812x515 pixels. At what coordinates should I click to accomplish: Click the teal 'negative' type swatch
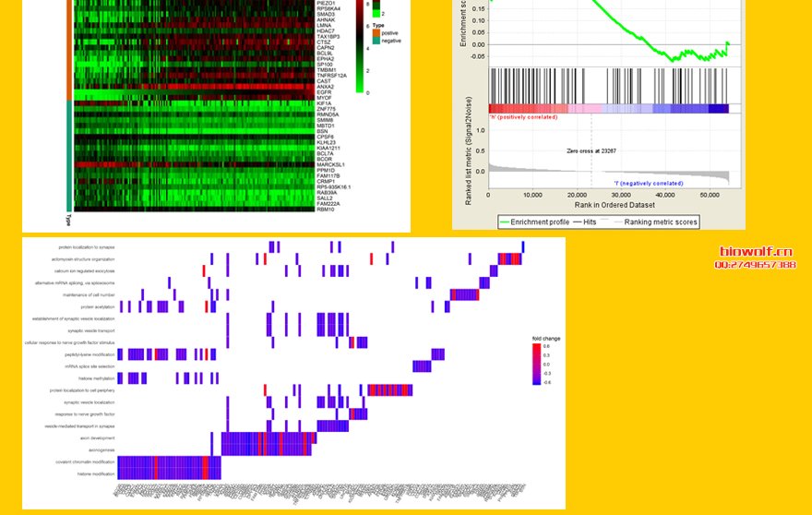point(376,41)
